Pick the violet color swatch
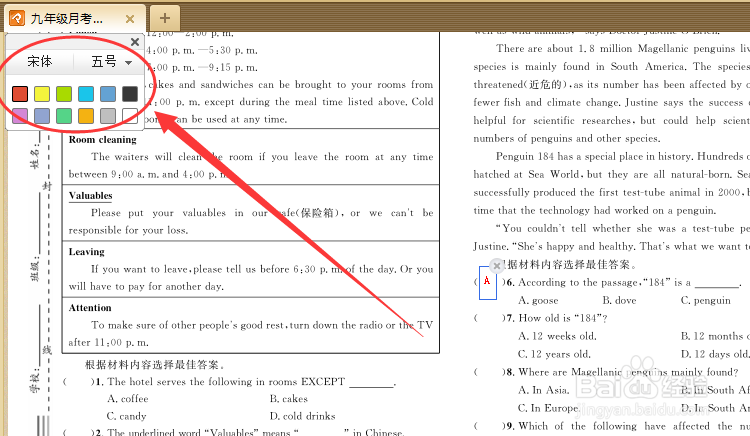Image resolution: width=750 pixels, height=436 pixels. [20, 116]
